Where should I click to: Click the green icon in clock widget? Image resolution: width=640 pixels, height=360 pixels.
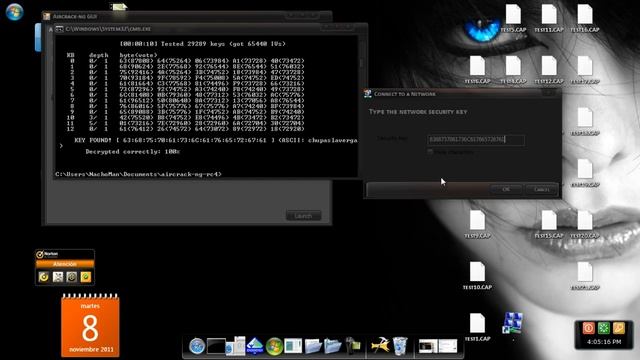point(604,328)
